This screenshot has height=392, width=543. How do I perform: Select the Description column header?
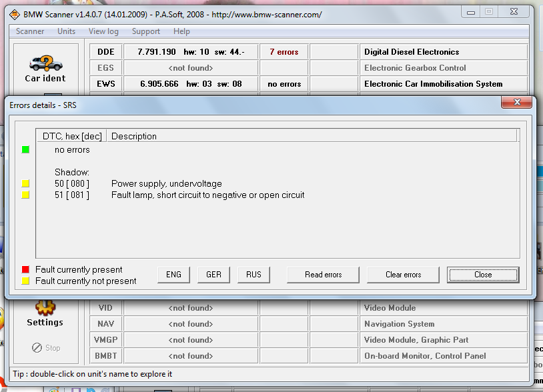pyautogui.click(x=312, y=136)
